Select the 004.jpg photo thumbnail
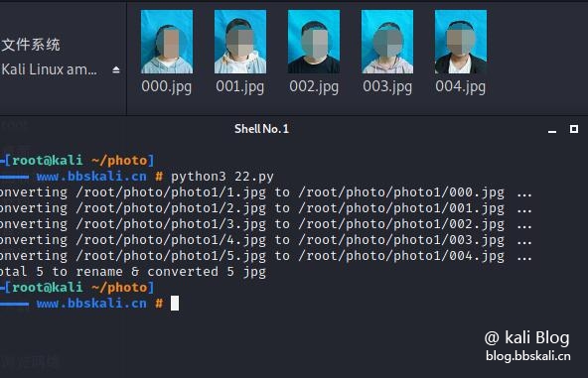588x378 pixels. pyautogui.click(x=461, y=42)
